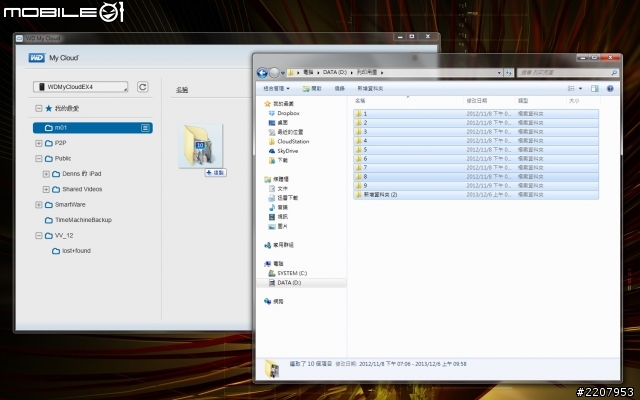
Task: Select the m01 folder in WD My Cloud
Action: [x=93, y=128]
